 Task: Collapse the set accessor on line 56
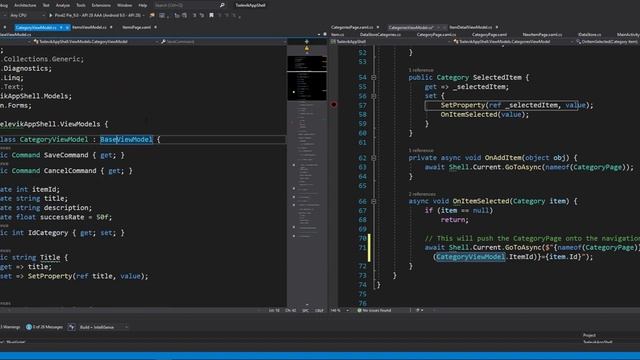click(373, 96)
